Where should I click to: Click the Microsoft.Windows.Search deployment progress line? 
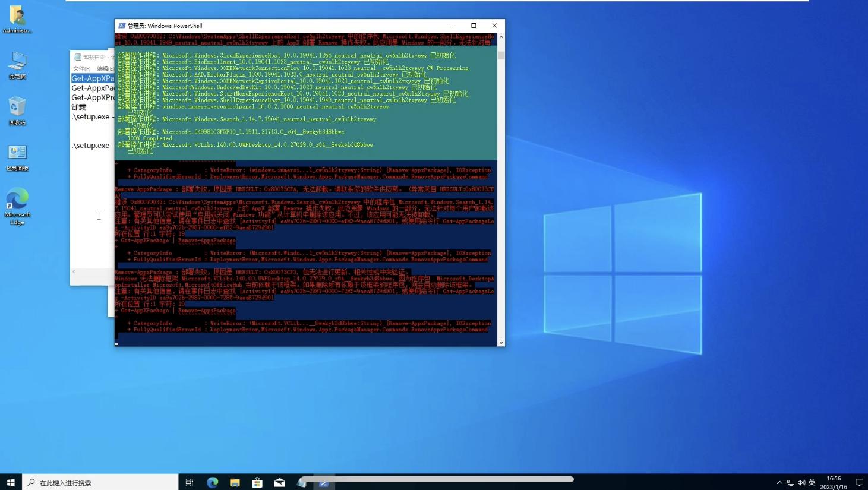(247, 119)
